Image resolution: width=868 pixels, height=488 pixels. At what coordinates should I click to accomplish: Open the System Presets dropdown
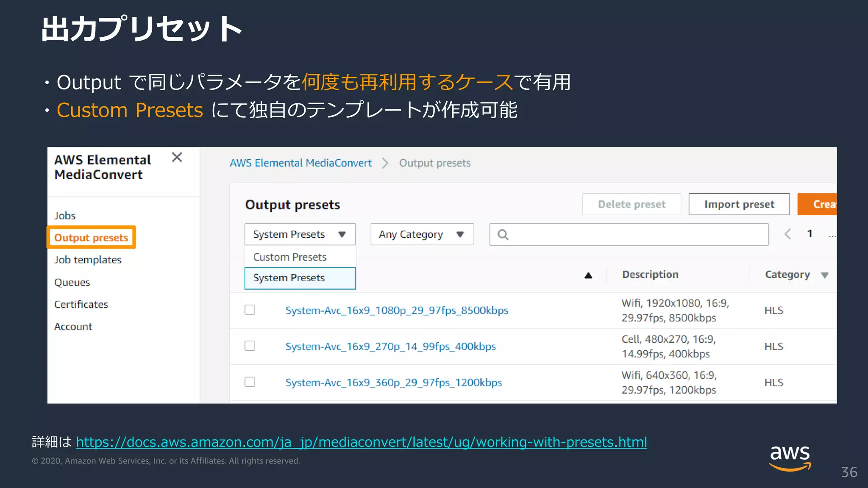click(300, 234)
